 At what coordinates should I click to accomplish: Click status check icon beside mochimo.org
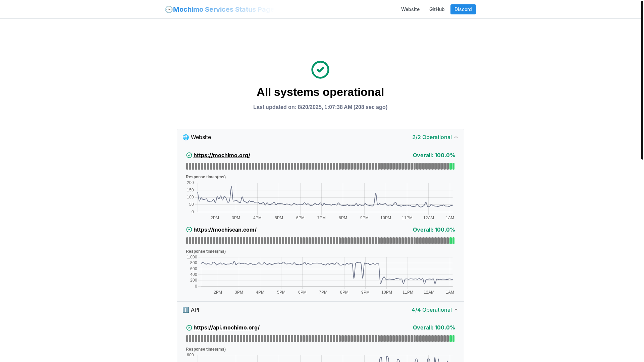point(189,155)
